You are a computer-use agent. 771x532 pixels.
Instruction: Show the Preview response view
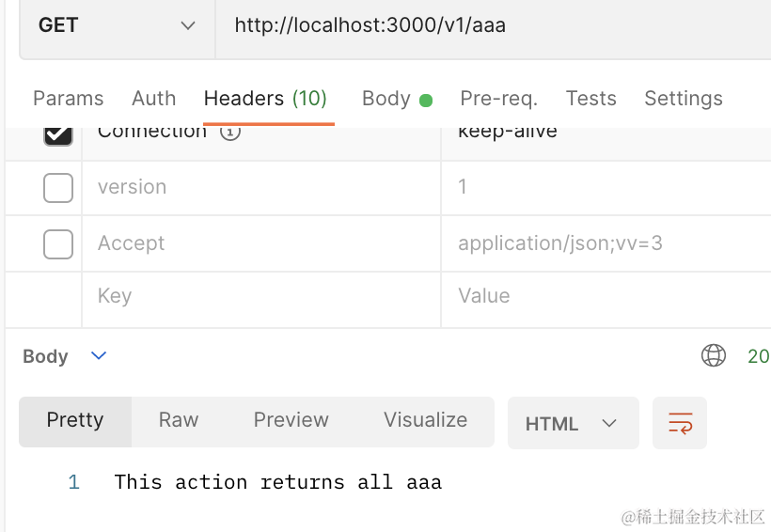[x=291, y=420]
